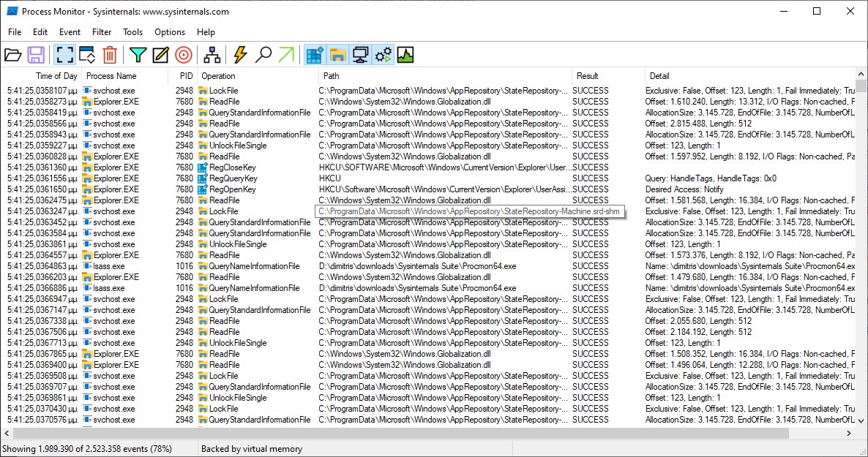Toggle Show Network Activity filter
This screenshot has width=868, height=457.
(360, 55)
